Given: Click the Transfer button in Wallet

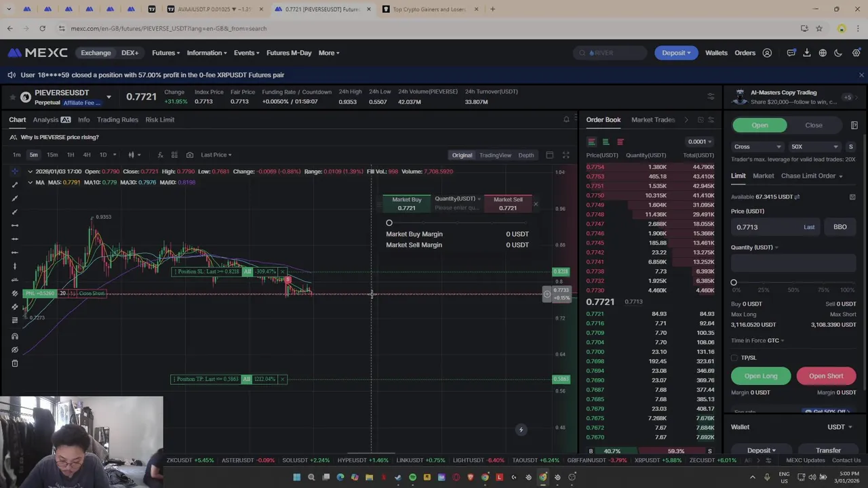Looking at the screenshot, I should (828, 451).
